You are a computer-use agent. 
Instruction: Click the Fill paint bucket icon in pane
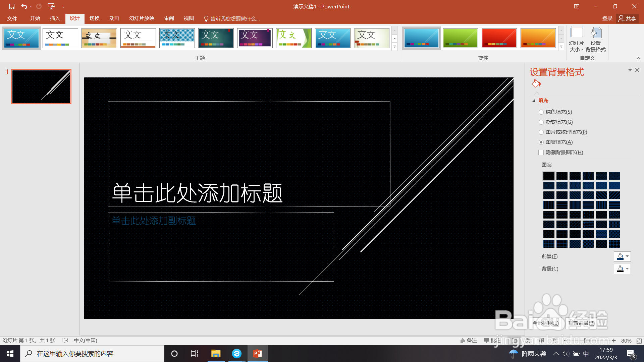click(536, 83)
